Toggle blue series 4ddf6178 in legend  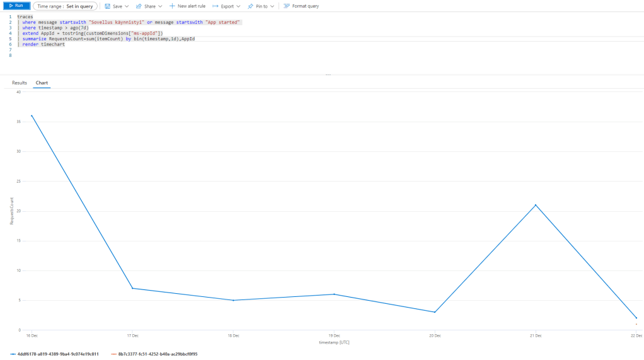coord(54,354)
